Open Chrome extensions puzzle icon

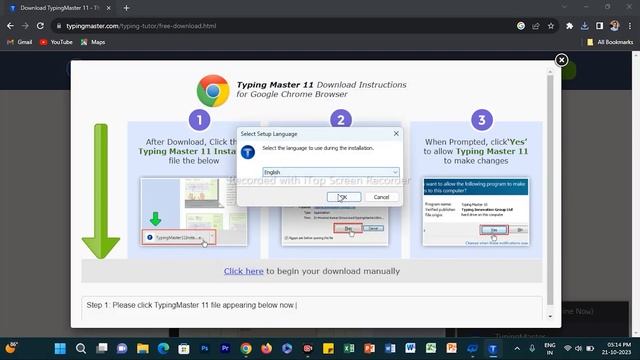coord(569,26)
